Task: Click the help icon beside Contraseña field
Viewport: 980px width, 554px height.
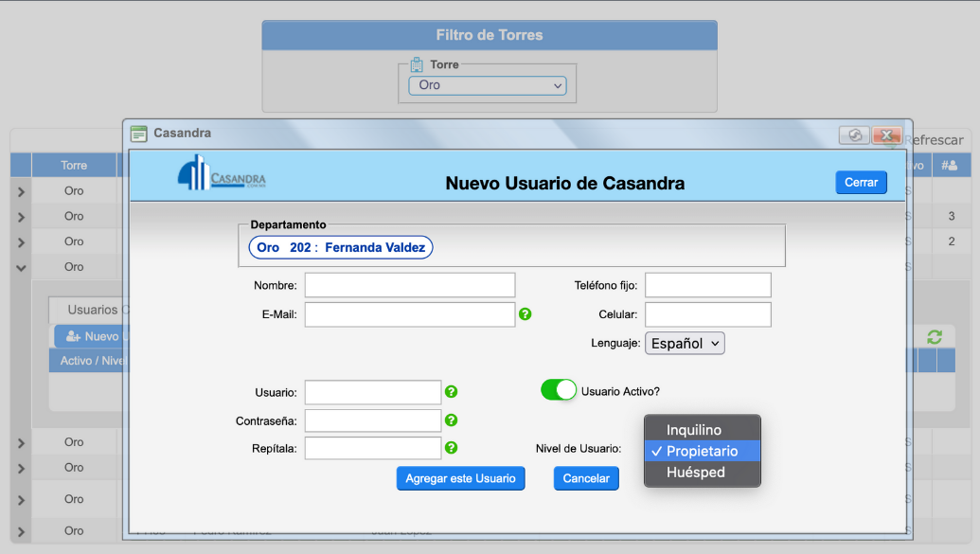Action: [x=452, y=420]
